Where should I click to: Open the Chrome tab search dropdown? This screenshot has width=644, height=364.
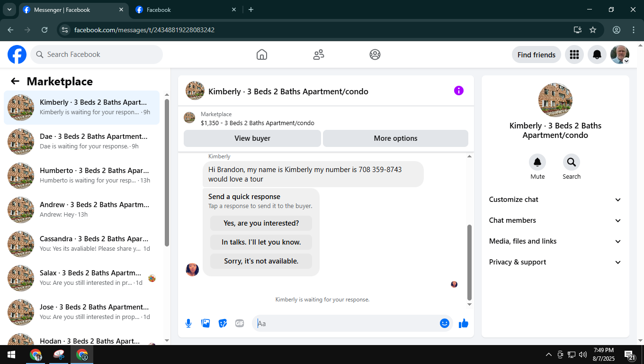tap(9, 9)
